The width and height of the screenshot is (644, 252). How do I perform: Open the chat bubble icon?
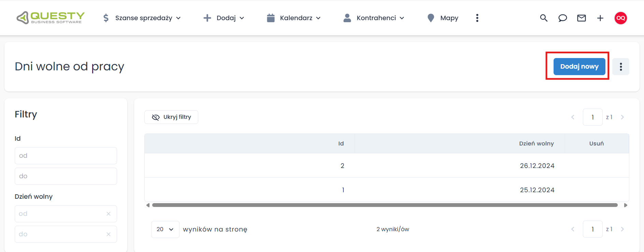[562, 18]
